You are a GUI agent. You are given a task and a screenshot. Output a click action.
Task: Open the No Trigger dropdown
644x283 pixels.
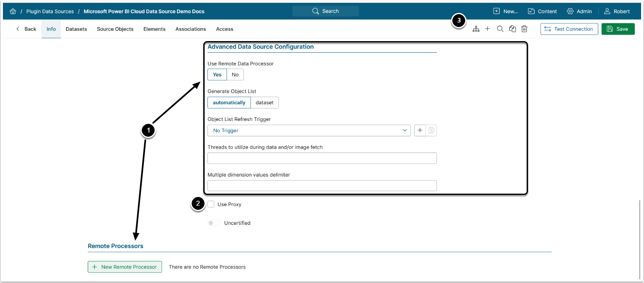pyautogui.click(x=309, y=130)
